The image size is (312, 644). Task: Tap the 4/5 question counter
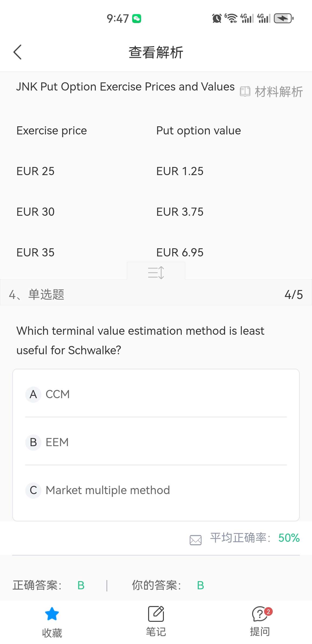pos(294,295)
